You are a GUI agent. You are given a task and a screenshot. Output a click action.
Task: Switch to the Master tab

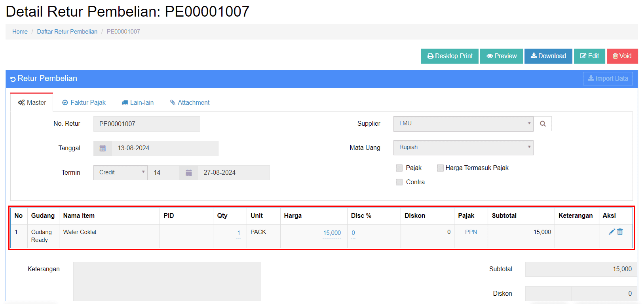32,103
